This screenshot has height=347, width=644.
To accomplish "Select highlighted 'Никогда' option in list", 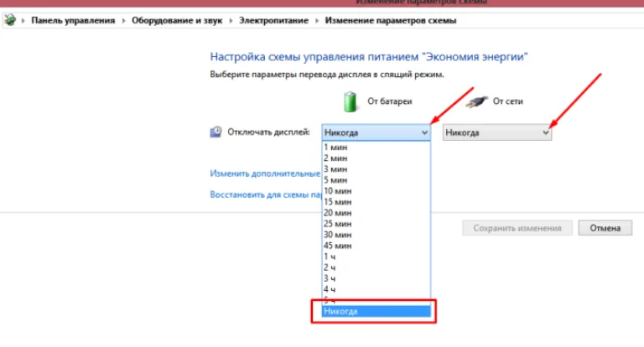I will [376, 311].
